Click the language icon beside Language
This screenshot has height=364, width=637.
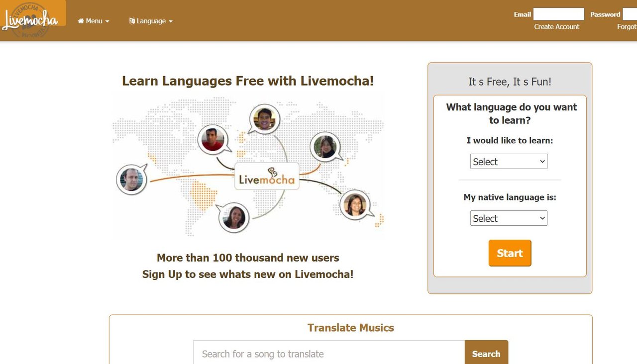click(x=132, y=21)
